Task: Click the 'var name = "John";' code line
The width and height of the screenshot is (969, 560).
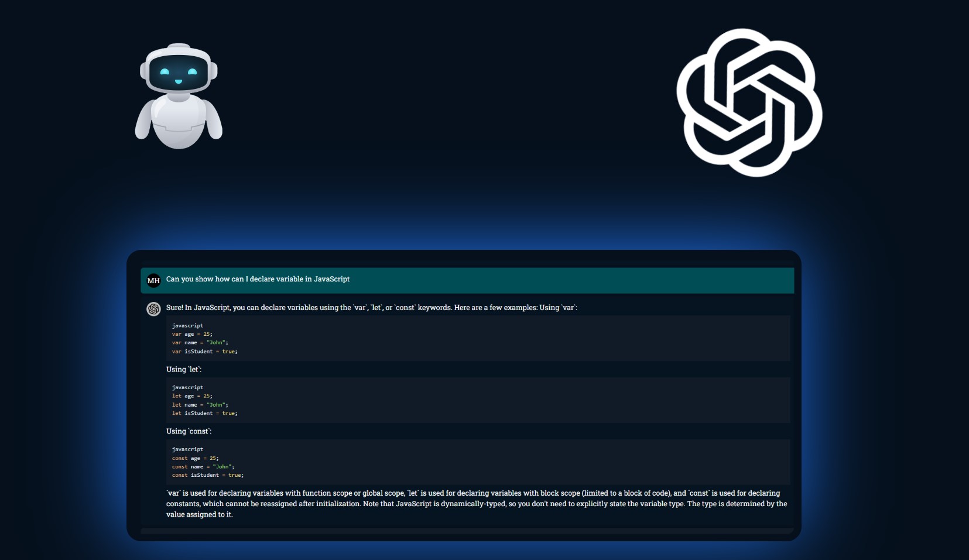Action: 200,343
